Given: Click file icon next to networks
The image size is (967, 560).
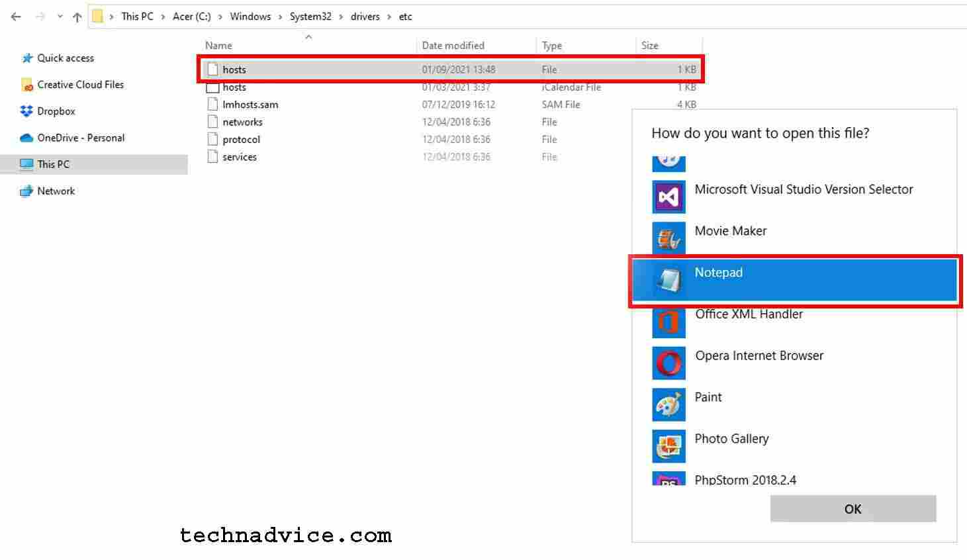Looking at the screenshot, I should pyautogui.click(x=212, y=122).
